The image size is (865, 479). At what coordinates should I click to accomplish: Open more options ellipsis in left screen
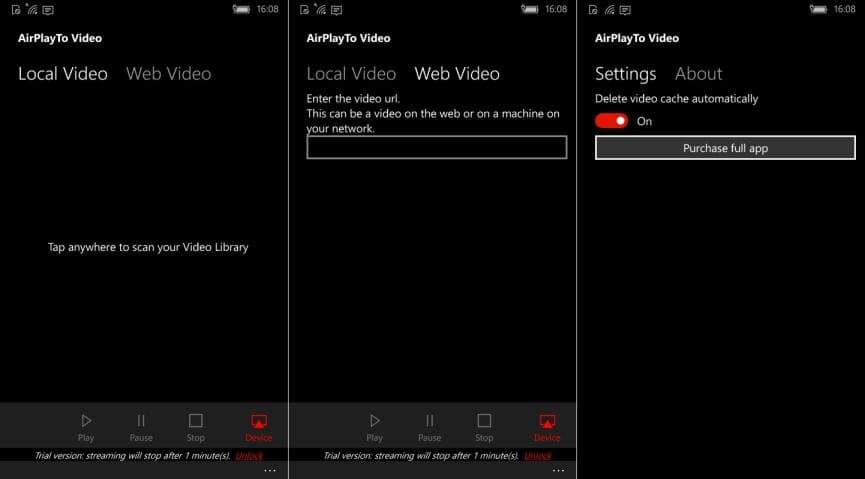click(x=270, y=471)
